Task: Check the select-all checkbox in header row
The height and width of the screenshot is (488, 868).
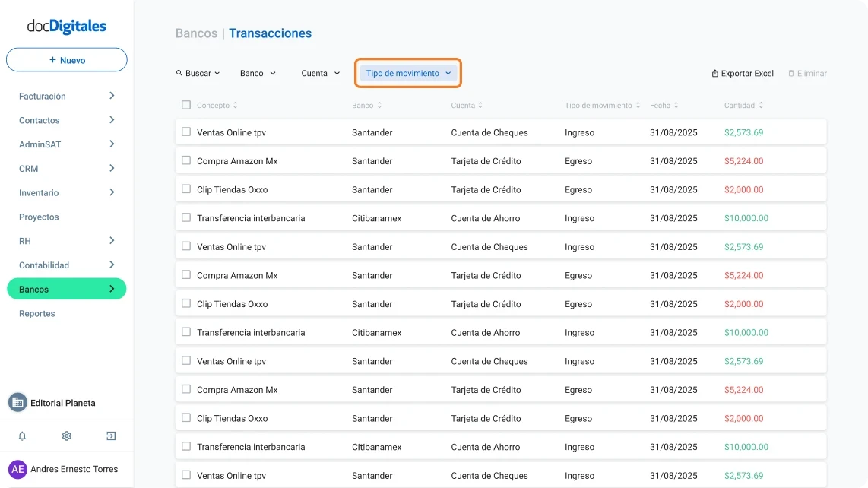Action: [x=185, y=105]
